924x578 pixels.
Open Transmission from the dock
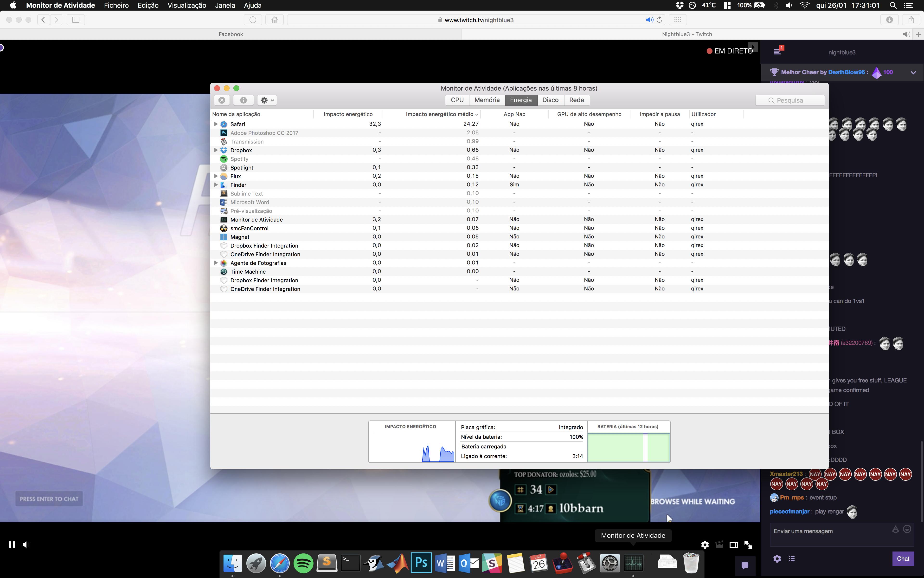[x=586, y=563]
